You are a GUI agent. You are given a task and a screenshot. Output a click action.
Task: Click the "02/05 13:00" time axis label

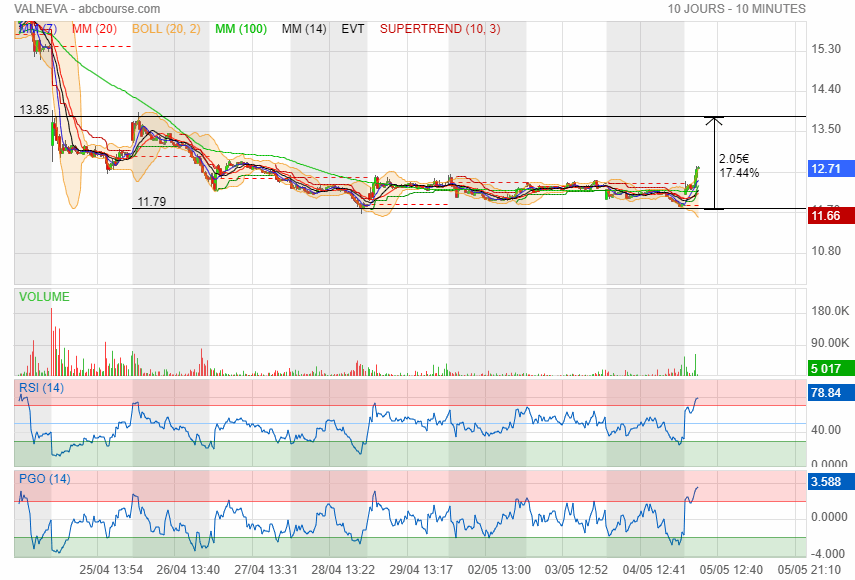(499, 570)
